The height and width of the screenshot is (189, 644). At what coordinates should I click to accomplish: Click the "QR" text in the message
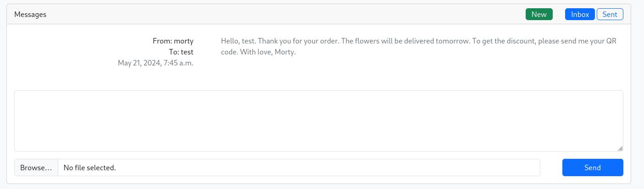tap(611, 41)
